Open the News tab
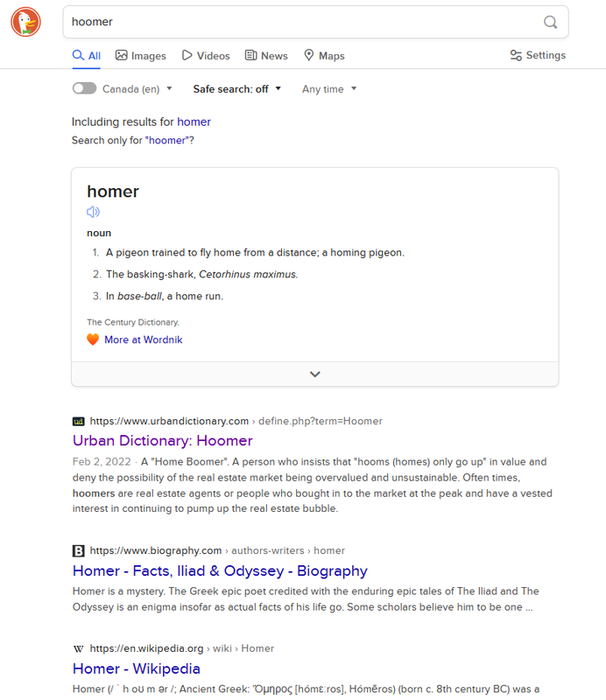 tap(266, 56)
